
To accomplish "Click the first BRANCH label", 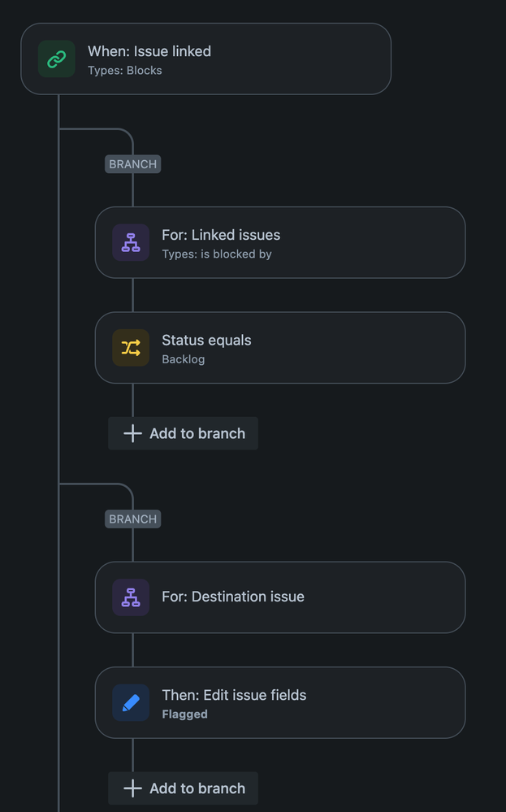I will pyautogui.click(x=133, y=164).
